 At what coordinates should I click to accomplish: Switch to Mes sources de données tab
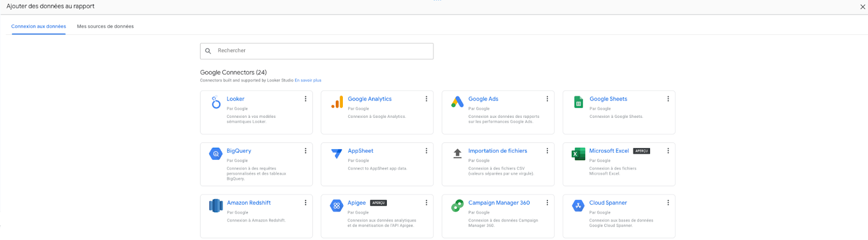[x=105, y=26]
